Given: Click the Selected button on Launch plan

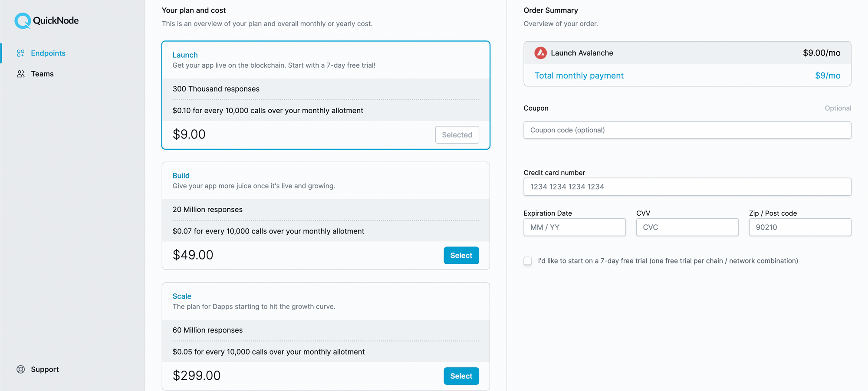Looking at the screenshot, I should 457,135.
